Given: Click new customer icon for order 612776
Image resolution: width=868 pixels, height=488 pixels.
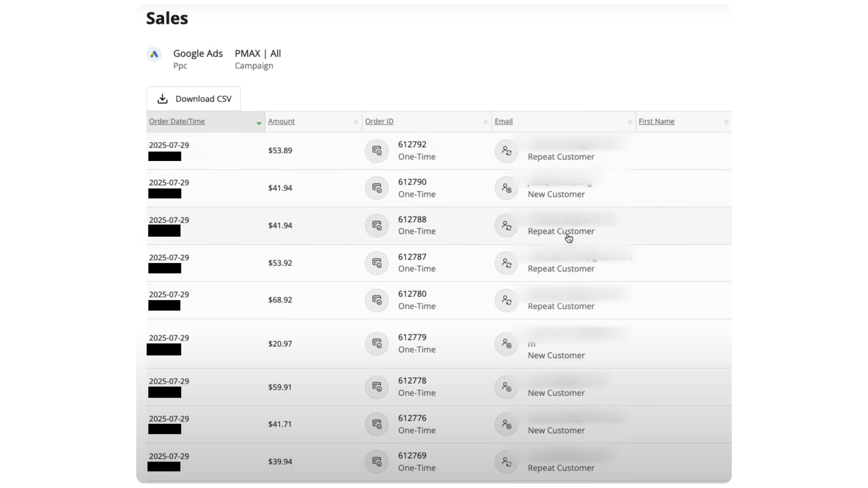Looking at the screenshot, I should (506, 424).
